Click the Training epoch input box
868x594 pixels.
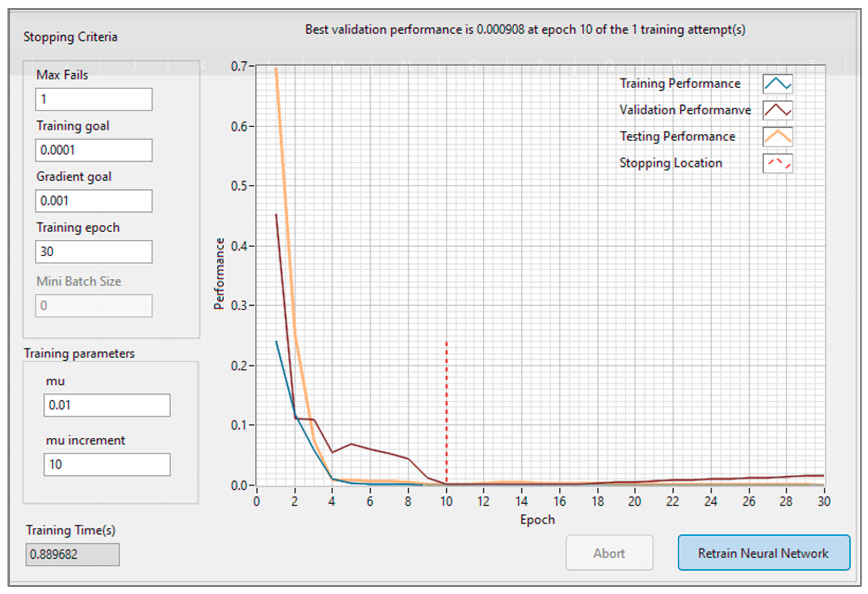point(94,252)
